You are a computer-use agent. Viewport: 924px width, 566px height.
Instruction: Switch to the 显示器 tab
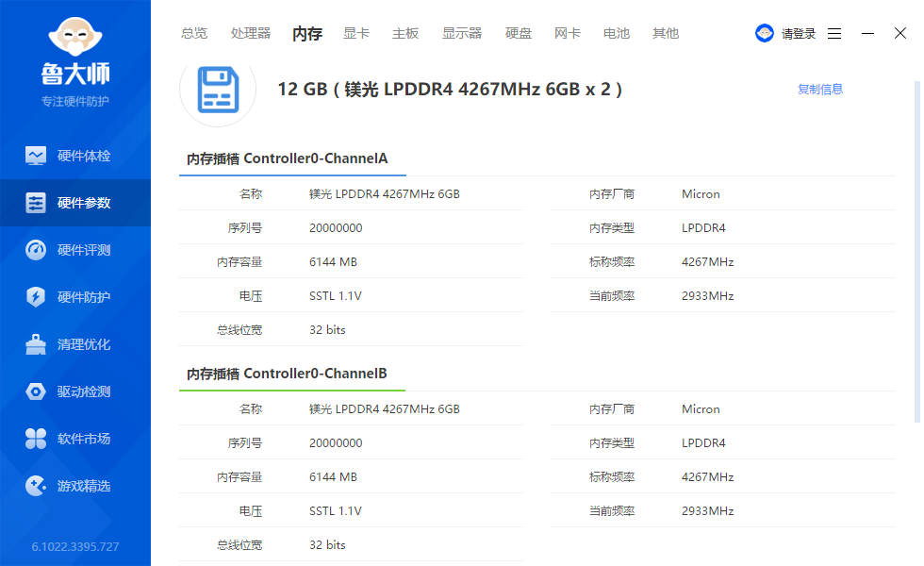[462, 33]
